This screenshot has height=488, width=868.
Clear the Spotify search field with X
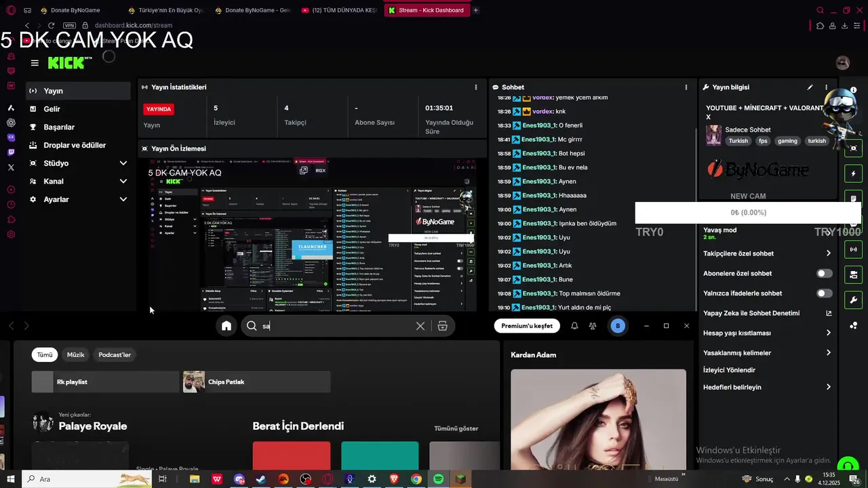(420, 326)
